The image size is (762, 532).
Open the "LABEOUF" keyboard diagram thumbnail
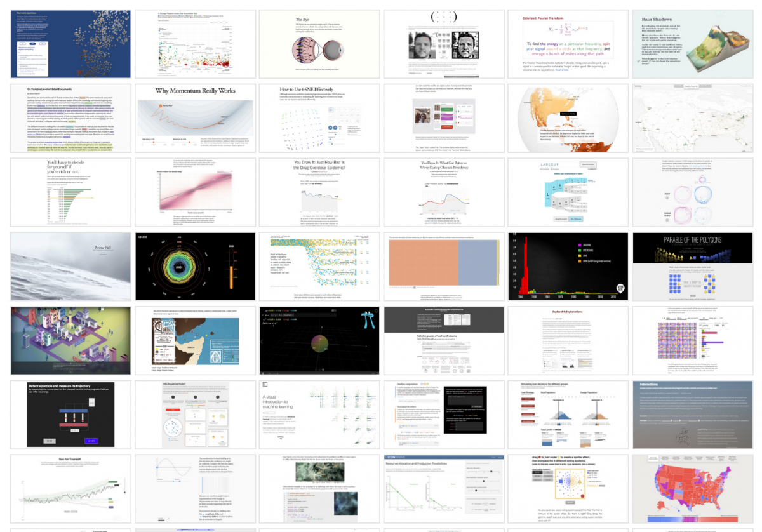568,191
